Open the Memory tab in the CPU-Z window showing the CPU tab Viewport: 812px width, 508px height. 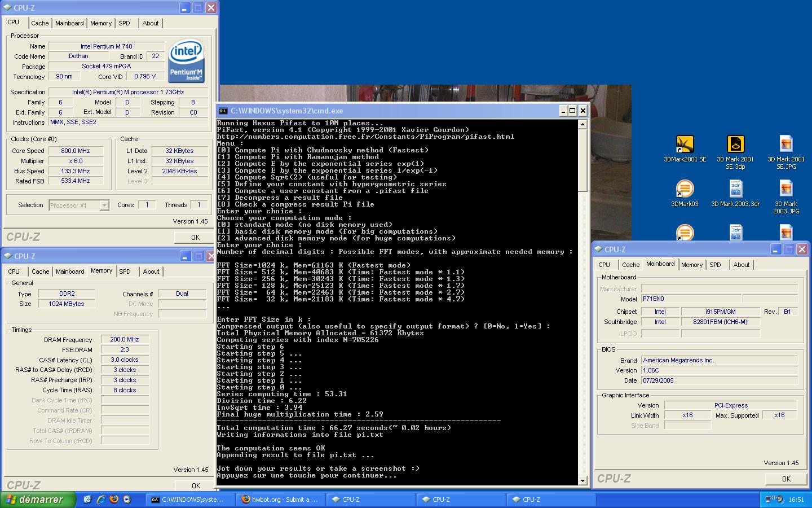(x=101, y=23)
